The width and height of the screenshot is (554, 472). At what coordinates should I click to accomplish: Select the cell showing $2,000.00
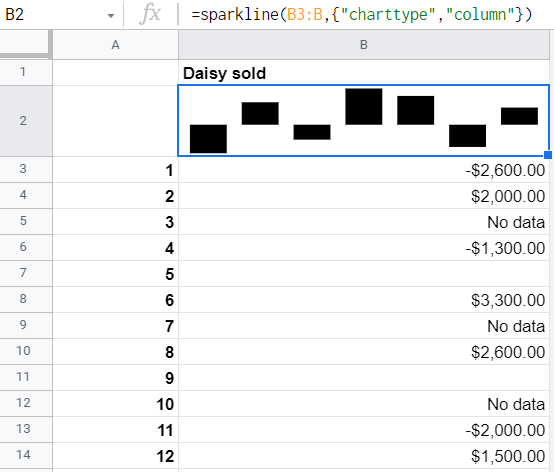tap(364, 196)
